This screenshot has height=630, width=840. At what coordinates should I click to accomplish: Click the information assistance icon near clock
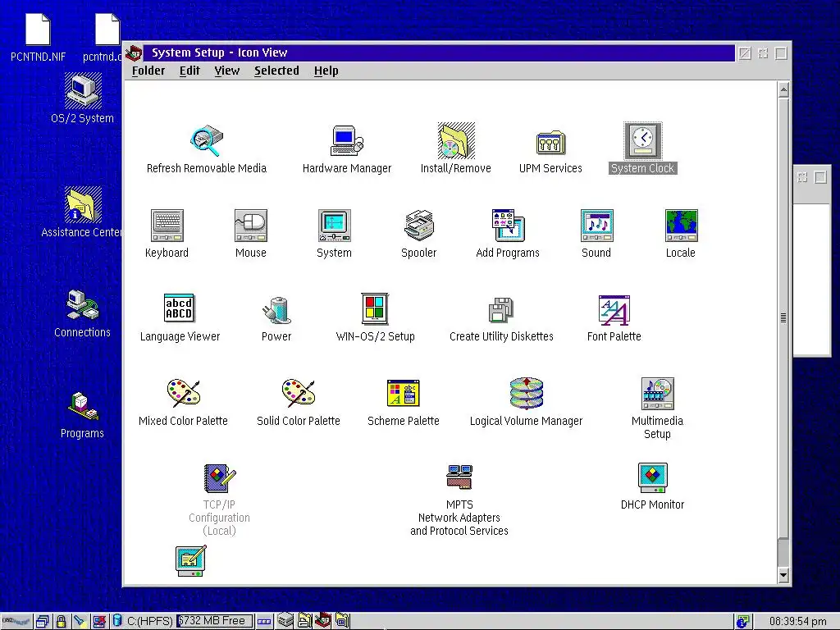pyautogui.click(x=742, y=622)
